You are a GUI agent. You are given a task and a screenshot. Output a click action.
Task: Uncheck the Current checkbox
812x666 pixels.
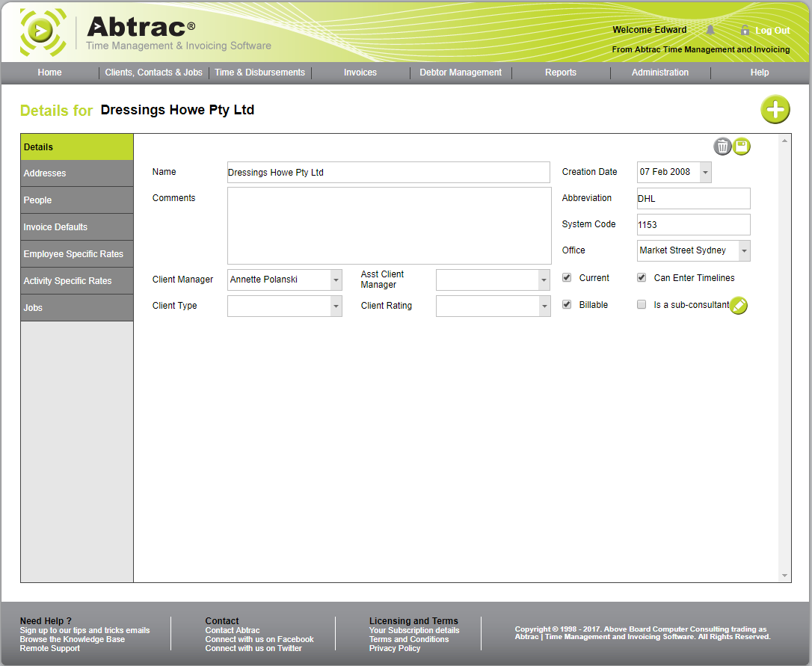point(567,277)
